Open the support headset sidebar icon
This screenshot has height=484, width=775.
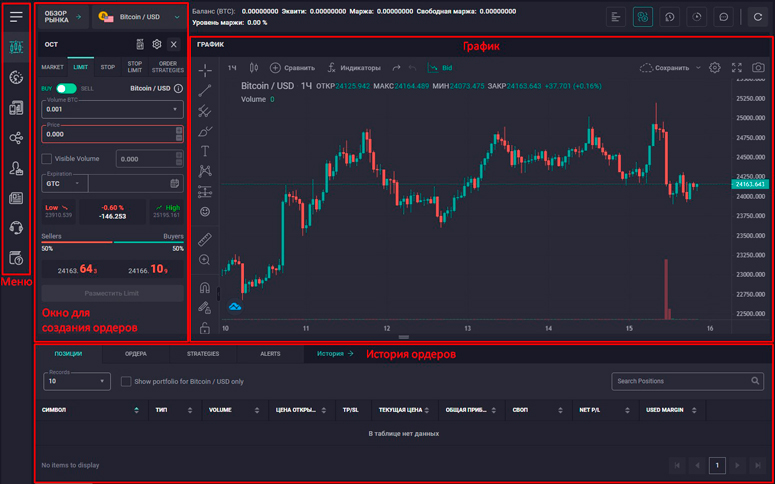pos(16,228)
